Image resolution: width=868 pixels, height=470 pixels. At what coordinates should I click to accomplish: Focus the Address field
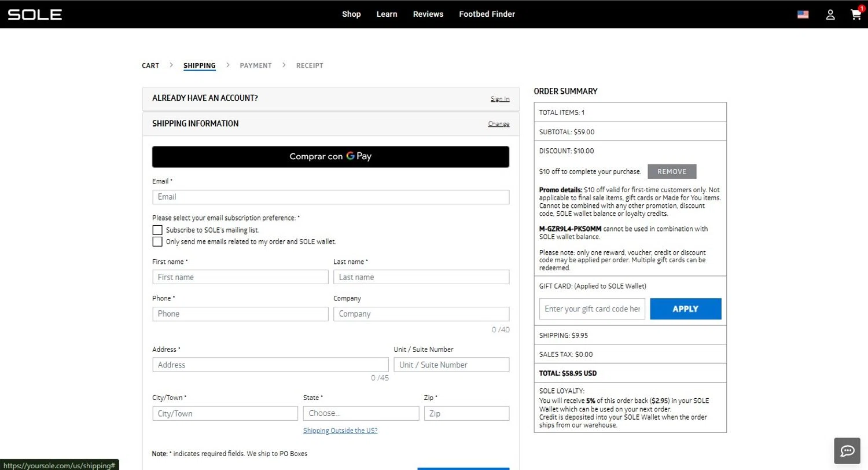point(270,365)
